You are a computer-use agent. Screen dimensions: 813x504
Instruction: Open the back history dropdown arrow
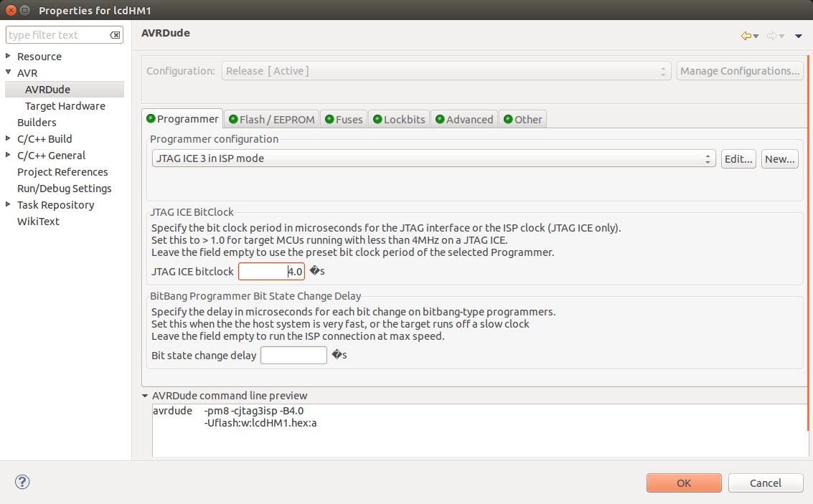(x=756, y=37)
